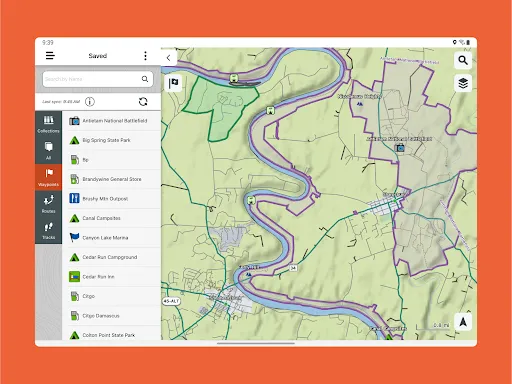The image size is (512, 384).
Task: Select Canal Campsites waypoint
Action: point(111,218)
